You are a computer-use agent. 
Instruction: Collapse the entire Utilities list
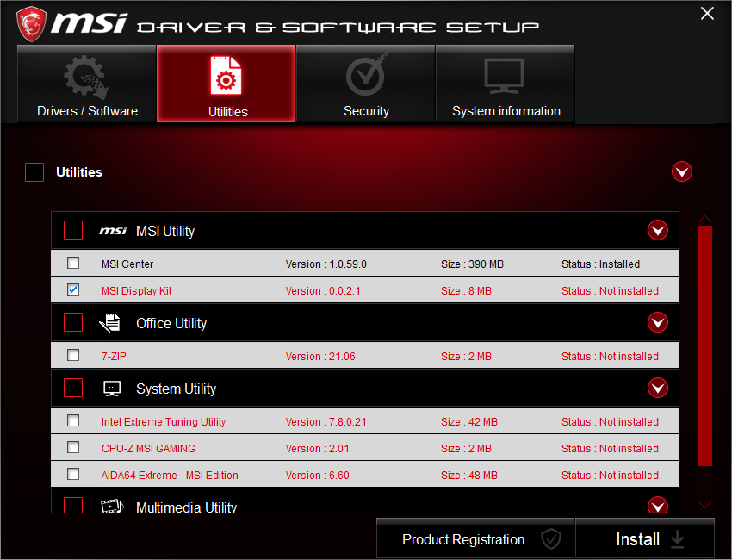pyautogui.click(x=682, y=171)
